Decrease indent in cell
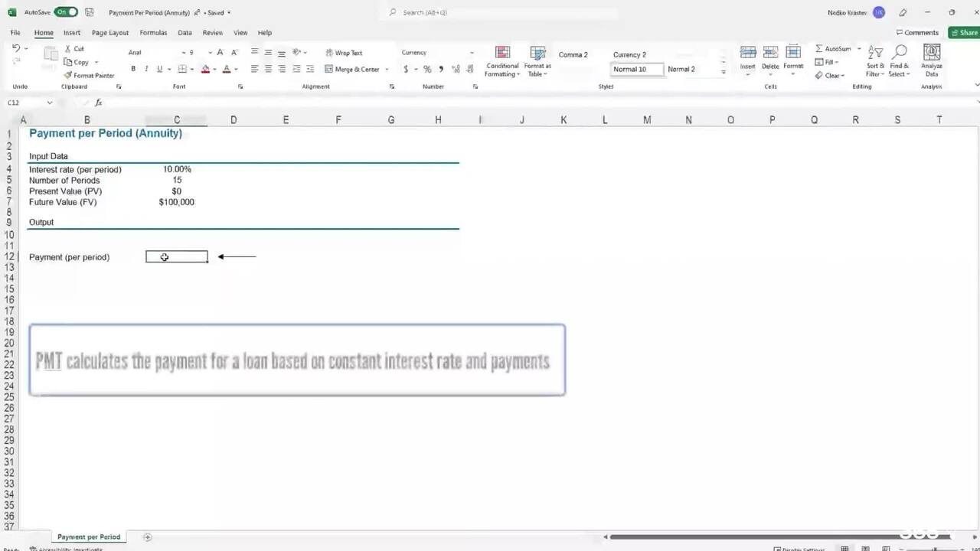 click(x=296, y=69)
